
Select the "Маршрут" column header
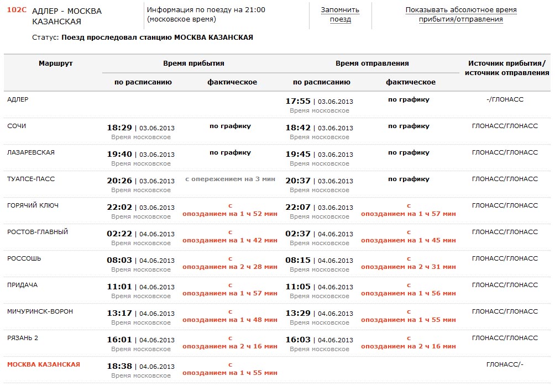click(x=55, y=63)
